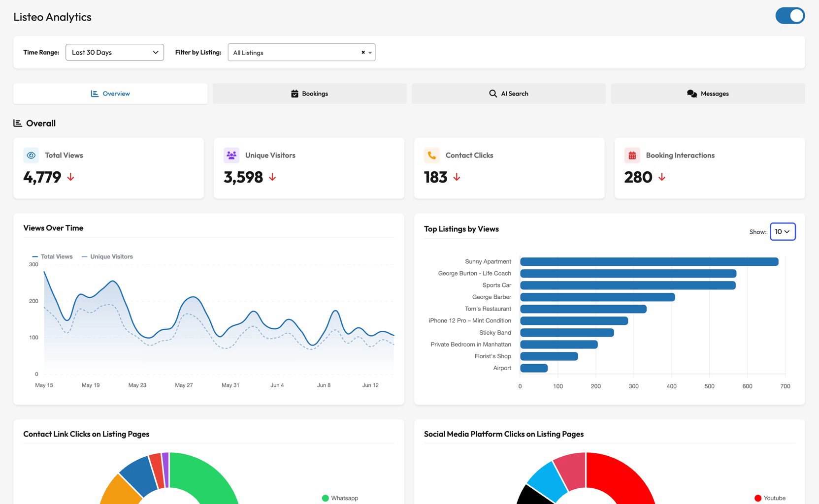Open the Time Range dropdown
The width and height of the screenshot is (819, 504).
pos(115,52)
